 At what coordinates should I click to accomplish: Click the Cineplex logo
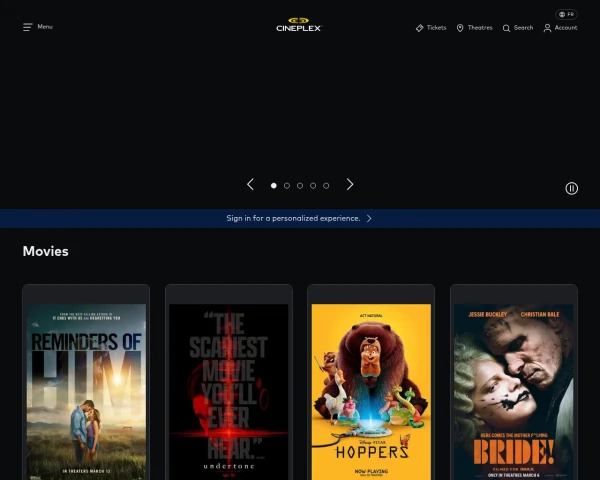pyautogui.click(x=299, y=25)
